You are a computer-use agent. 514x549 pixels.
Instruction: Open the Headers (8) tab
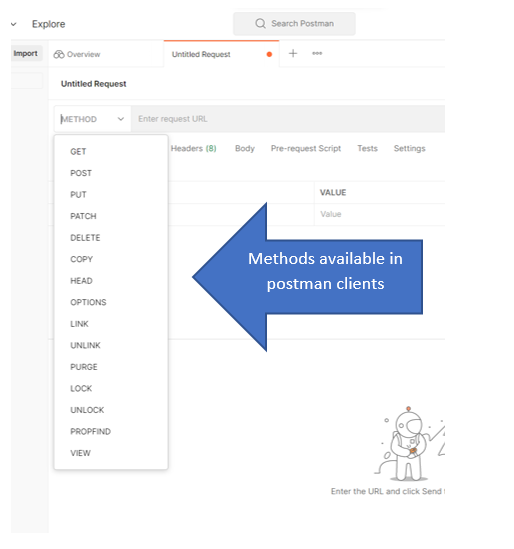(194, 148)
